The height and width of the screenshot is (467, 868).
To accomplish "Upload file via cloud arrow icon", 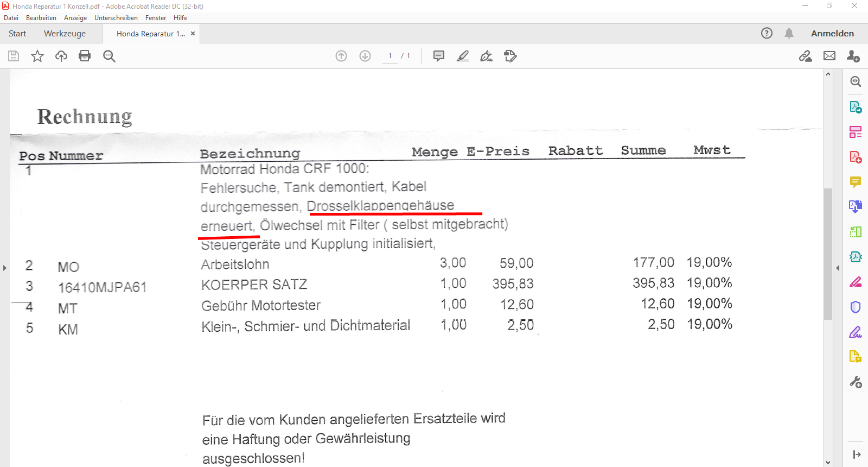I will [x=61, y=56].
